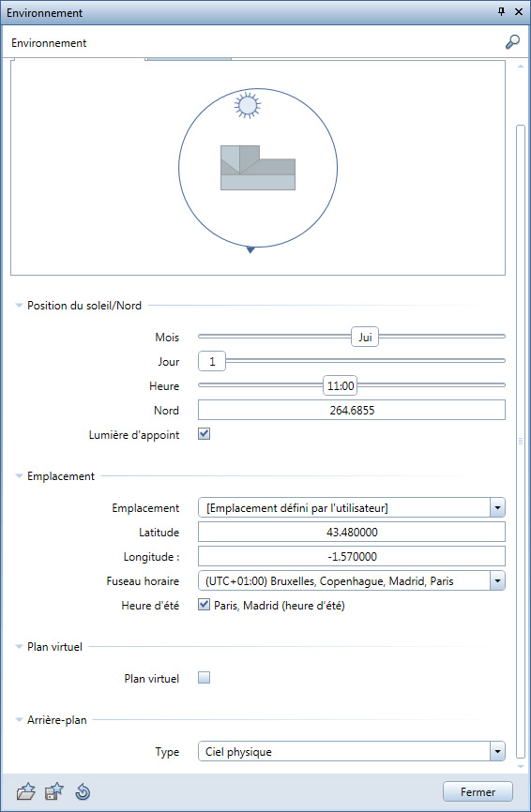Enable the Plan virtuel checkbox
Image resolution: width=531 pixels, height=812 pixels.
[x=205, y=677]
